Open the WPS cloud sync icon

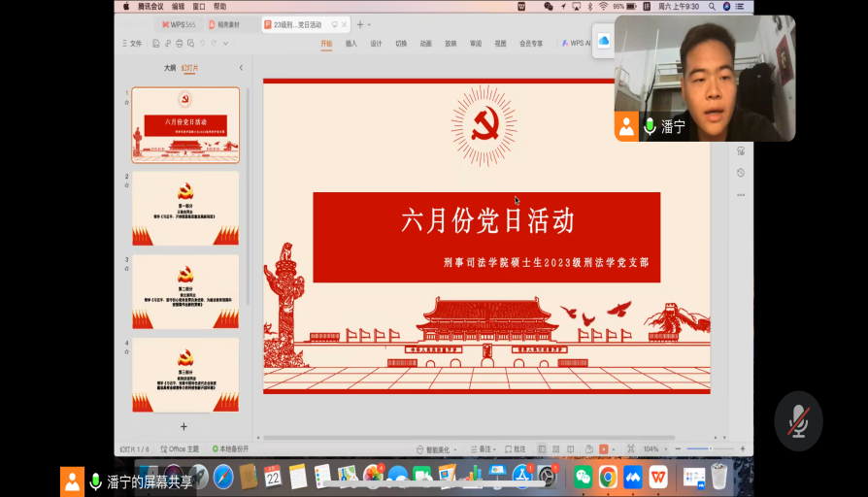[603, 40]
